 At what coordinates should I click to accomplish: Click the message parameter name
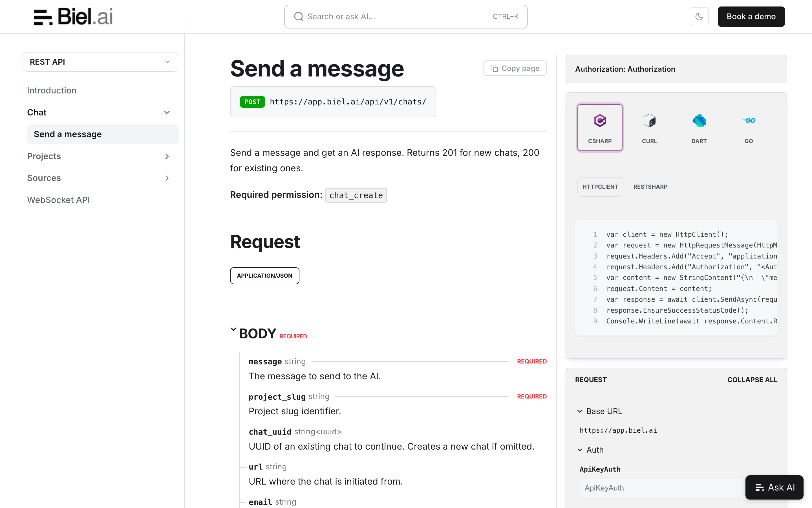point(265,362)
